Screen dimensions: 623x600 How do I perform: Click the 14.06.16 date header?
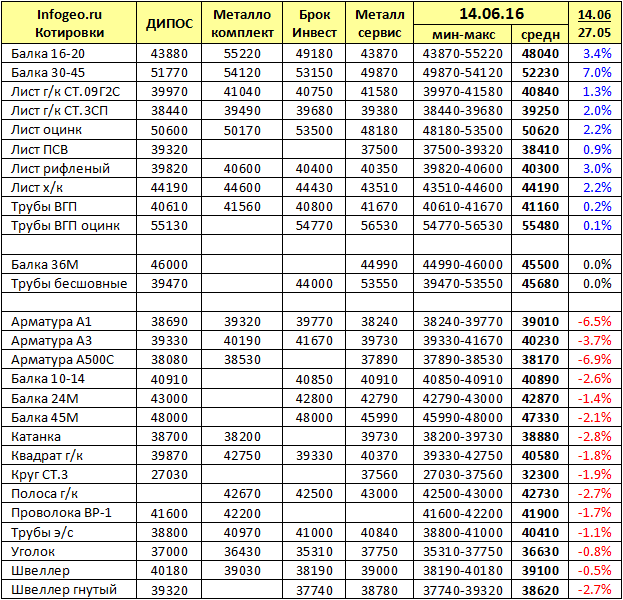[491, 14]
